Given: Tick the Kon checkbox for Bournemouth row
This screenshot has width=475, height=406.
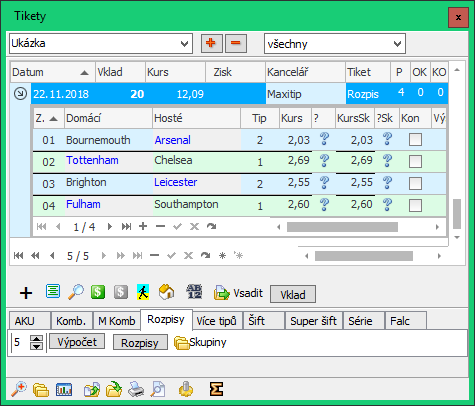Looking at the screenshot, I should tap(415, 140).
